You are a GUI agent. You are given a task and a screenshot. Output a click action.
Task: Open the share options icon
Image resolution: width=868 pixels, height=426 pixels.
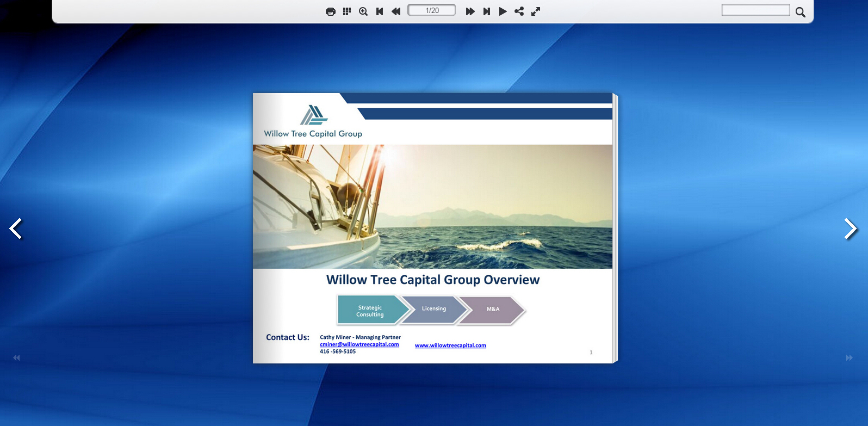[x=519, y=11]
